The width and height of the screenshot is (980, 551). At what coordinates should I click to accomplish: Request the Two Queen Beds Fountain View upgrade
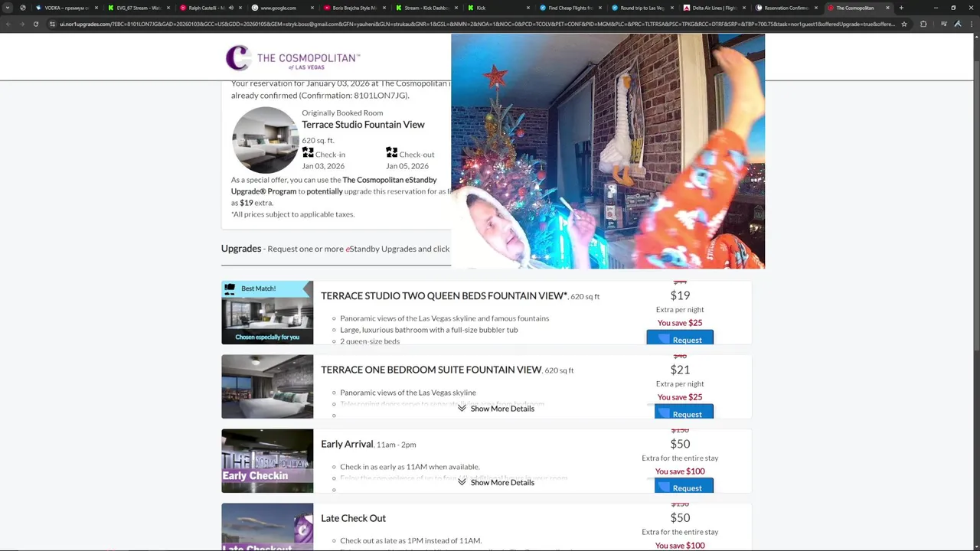pyautogui.click(x=680, y=338)
